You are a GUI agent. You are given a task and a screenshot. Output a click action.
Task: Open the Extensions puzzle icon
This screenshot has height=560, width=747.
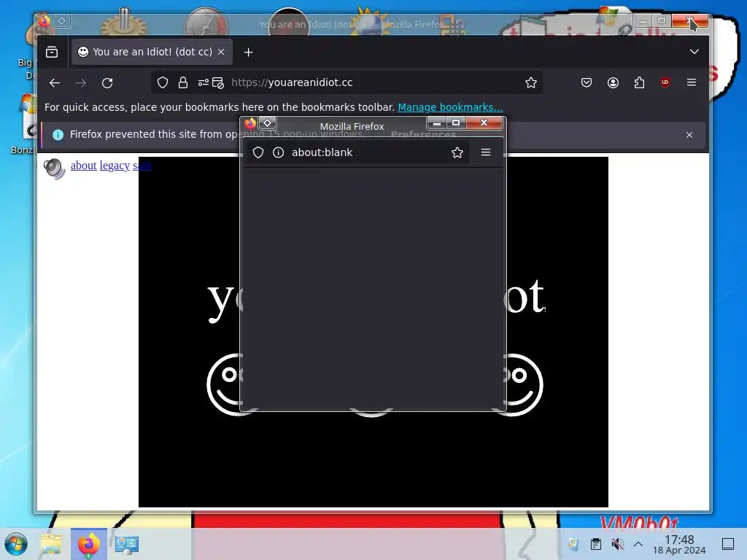click(x=639, y=83)
